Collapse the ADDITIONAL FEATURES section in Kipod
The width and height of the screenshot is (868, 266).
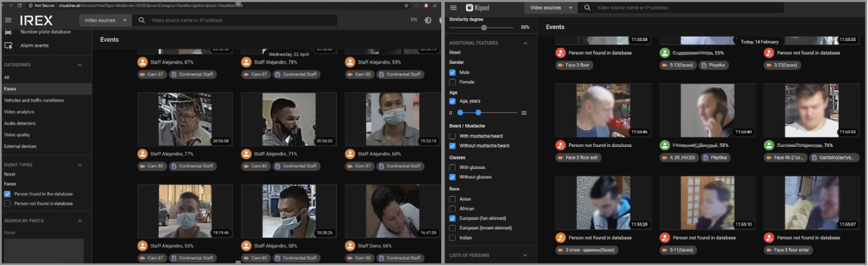[x=525, y=43]
